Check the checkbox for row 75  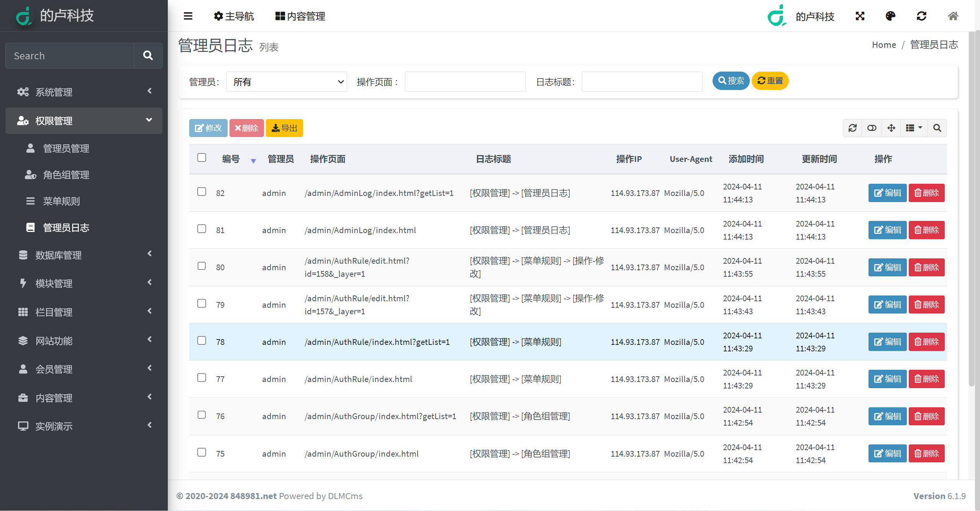pos(202,452)
